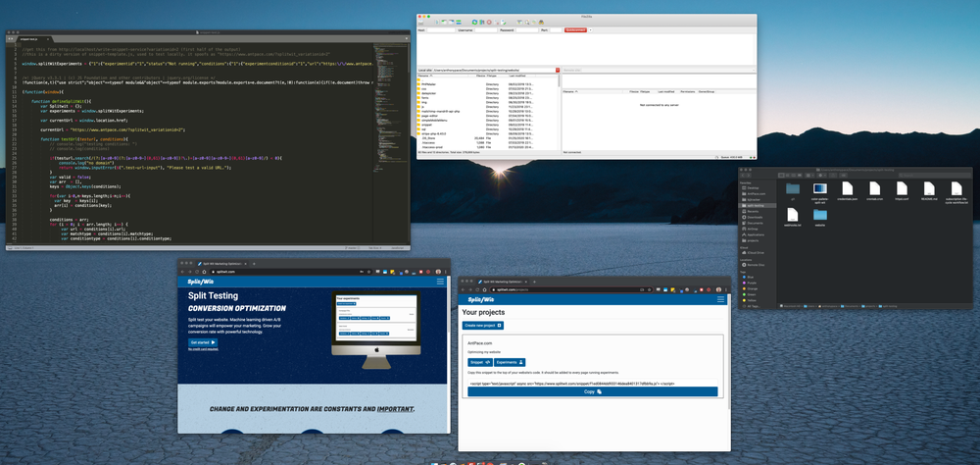The image size is (980, 465).
Task: Select crontab.cron file in Finder
Action: pyautogui.click(x=874, y=191)
